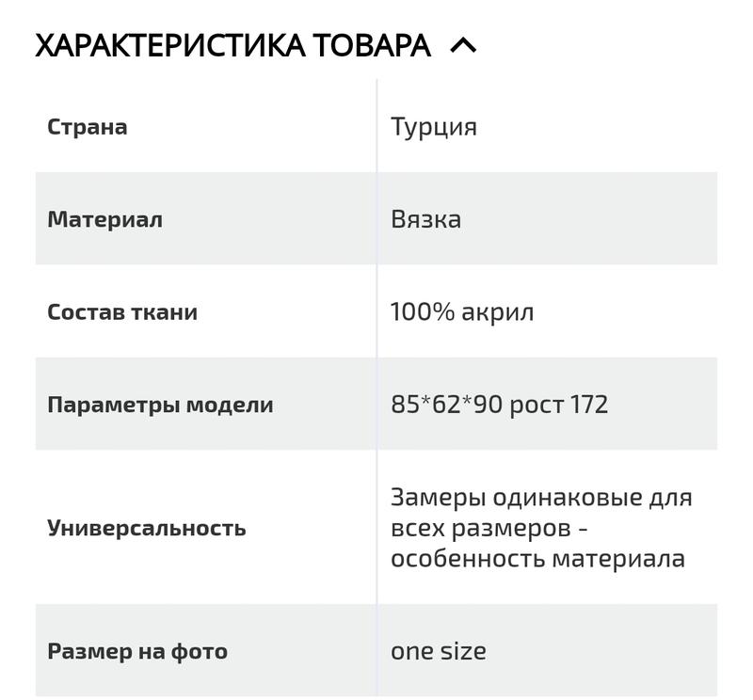The image size is (753, 700).
Task: Click the one size value
Action: point(439,650)
